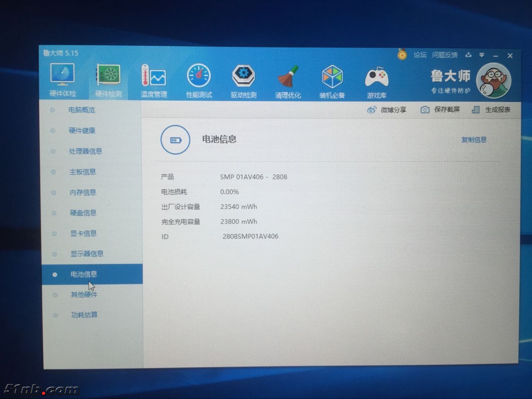
Task: Click the 保存截屏 camera icon
Action: (x=425, y=110)
